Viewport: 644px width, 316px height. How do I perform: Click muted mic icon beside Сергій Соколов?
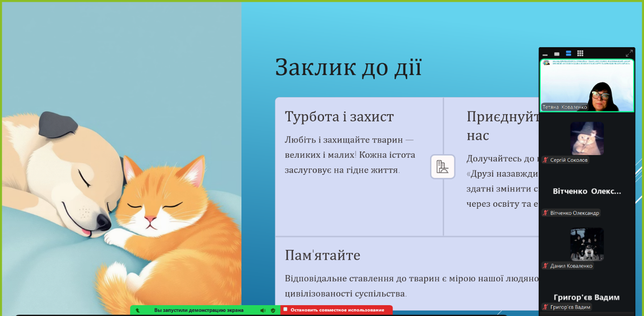pos(546,160)
